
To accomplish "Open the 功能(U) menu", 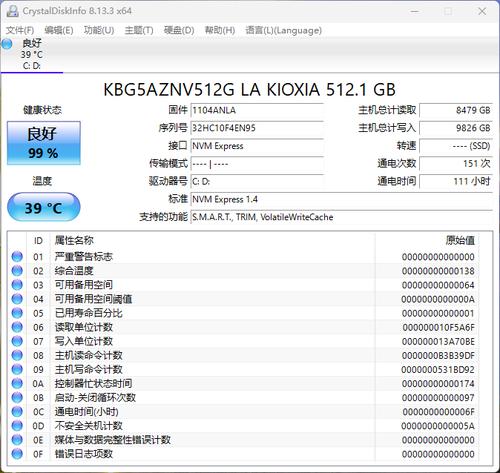I will click(99, 30).
